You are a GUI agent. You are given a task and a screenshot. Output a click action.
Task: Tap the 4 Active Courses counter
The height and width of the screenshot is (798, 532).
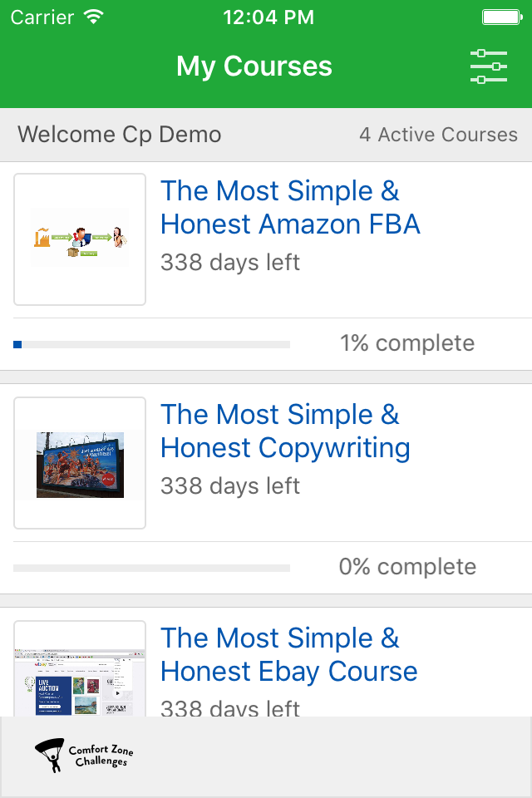click(x=438, y=135)
